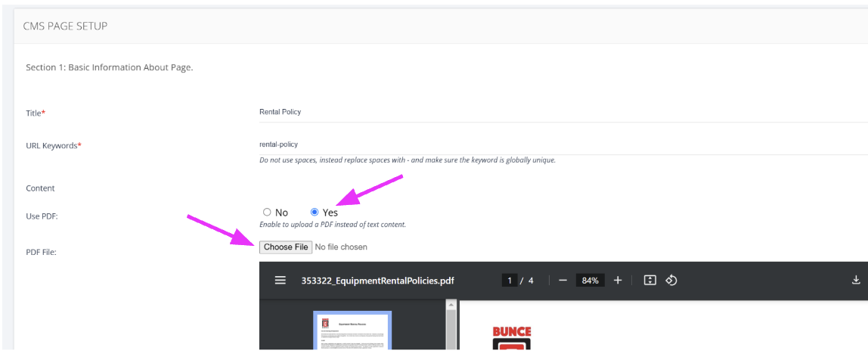This screenshot has height=354, width=868.
Task: Edit the Title field containing Rental Policy
Action: click(x=563, y=112)
